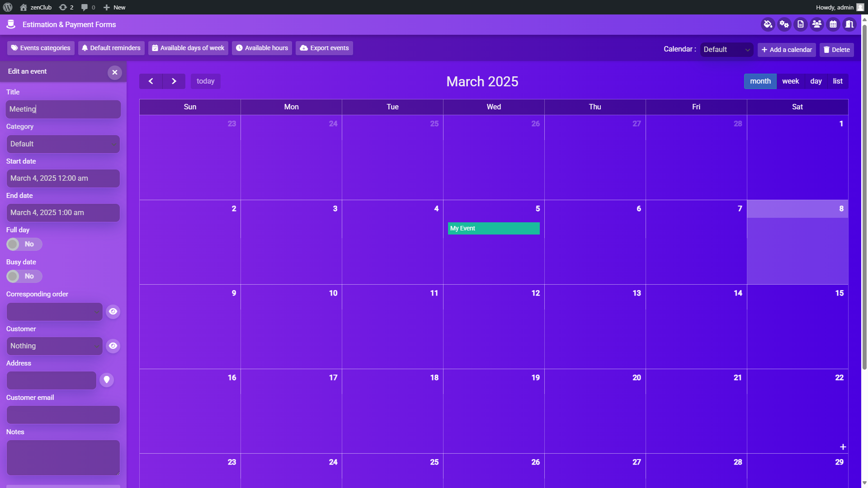Go to previous month with left arrow
Viewport: 868px width, 488px height.
151,81
